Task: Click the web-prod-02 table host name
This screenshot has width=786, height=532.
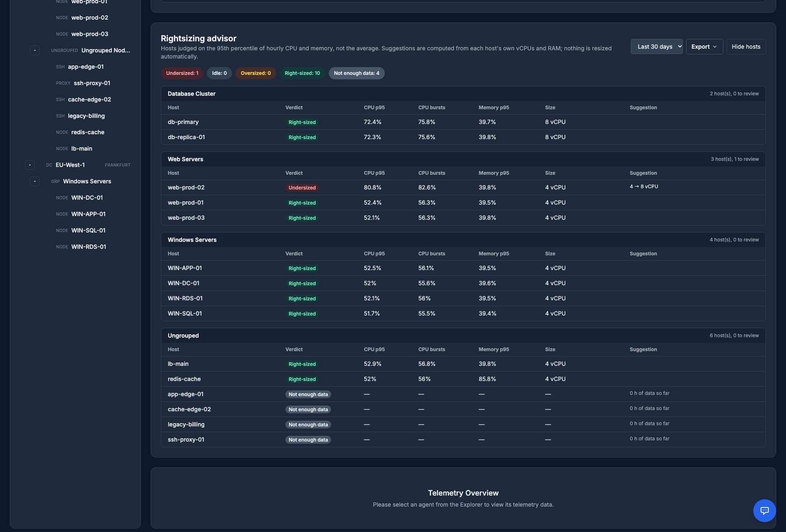Action: (186, 187)
